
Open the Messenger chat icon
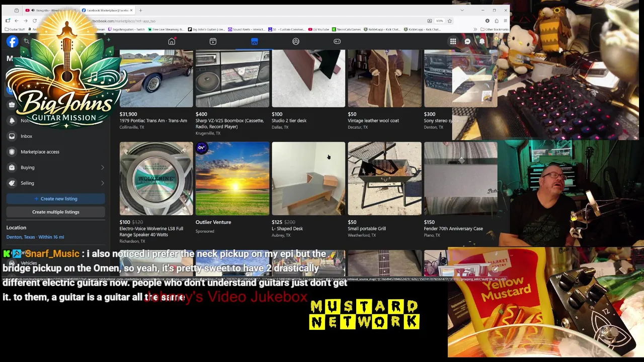click(467, 42)
